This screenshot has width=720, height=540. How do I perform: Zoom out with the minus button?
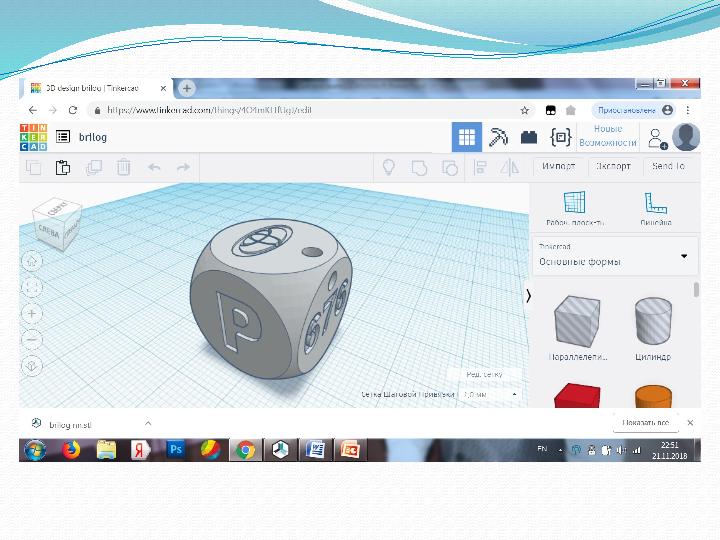[32, 340]
